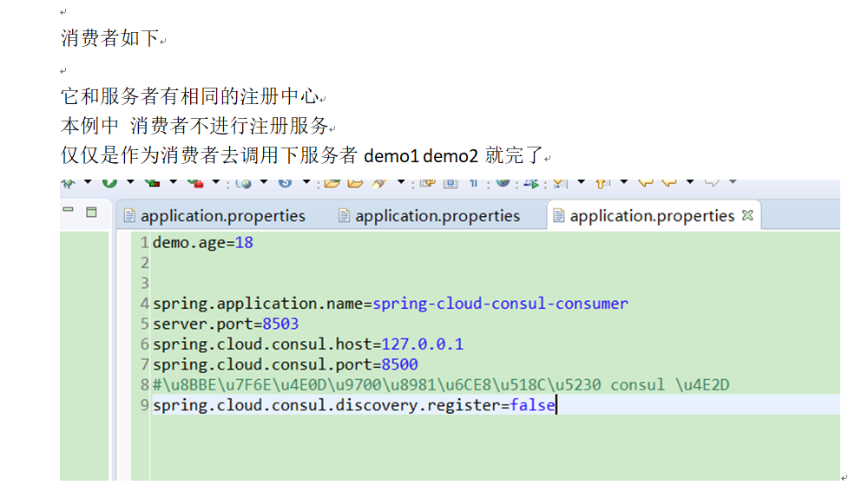Open the dropdown arrow next to Debug icon
This screenshot has width=868, height=498.
[88, 181]
